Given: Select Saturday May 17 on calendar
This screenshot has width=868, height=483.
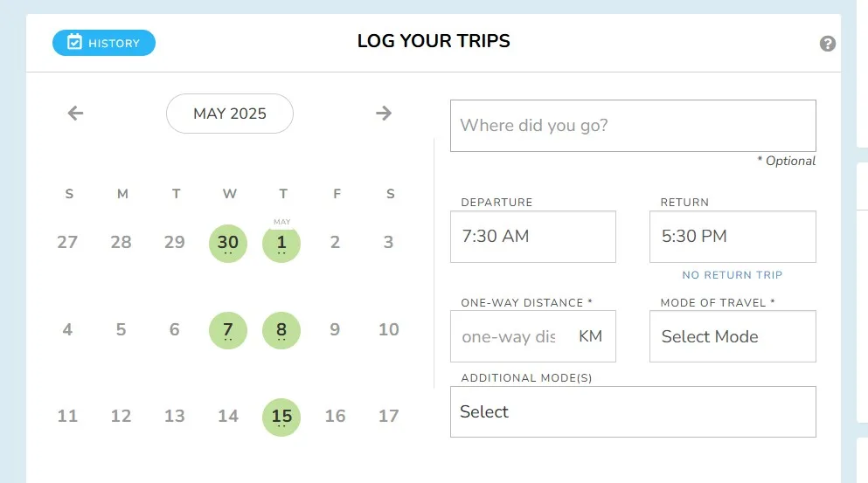Looking at the screenshot, I should 389,416.
